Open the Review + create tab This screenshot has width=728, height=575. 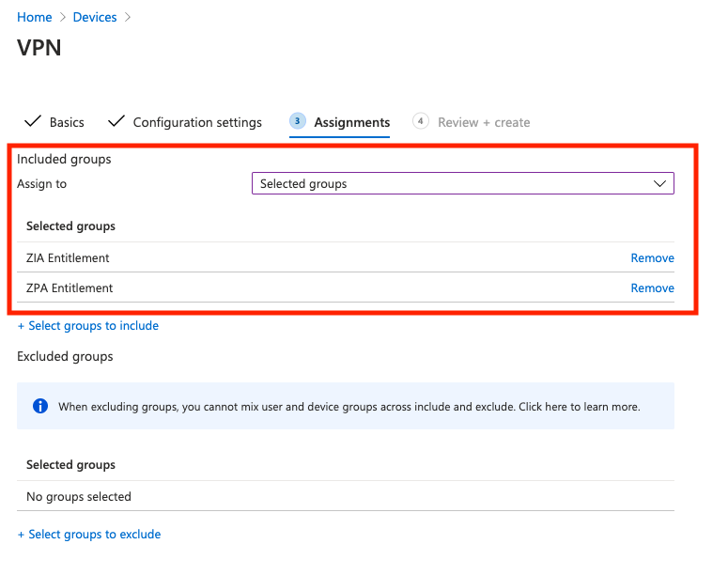(x=484, y=123)
